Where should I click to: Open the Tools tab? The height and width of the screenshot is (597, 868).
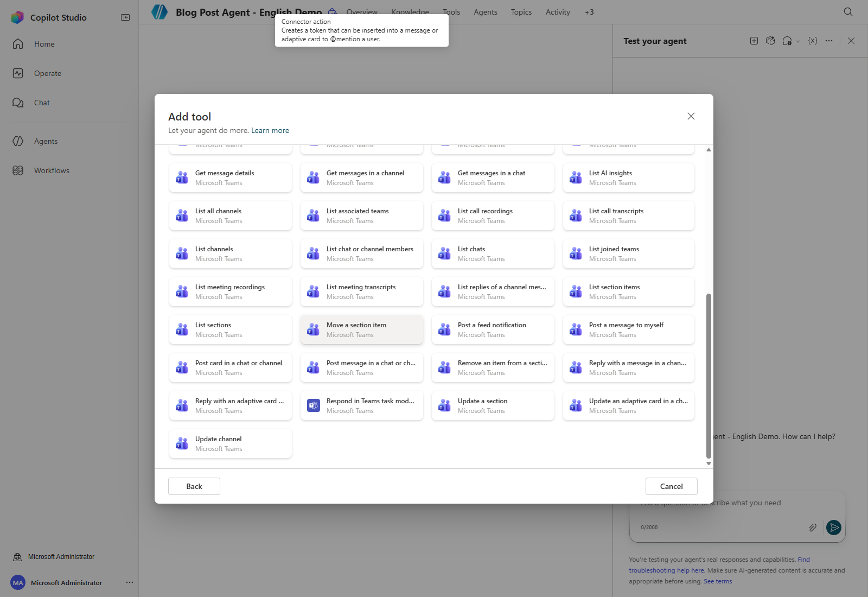coord(451,12)
